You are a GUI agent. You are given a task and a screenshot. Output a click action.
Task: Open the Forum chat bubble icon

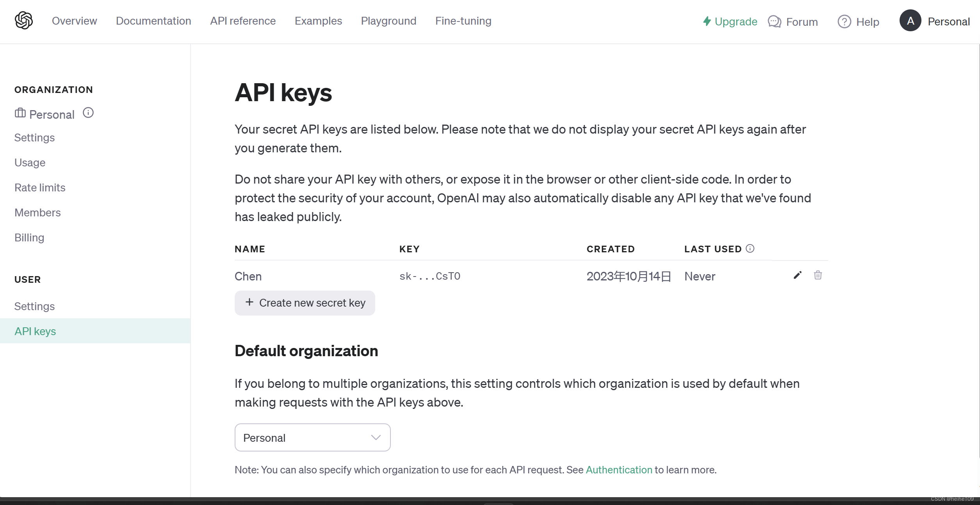774,21
